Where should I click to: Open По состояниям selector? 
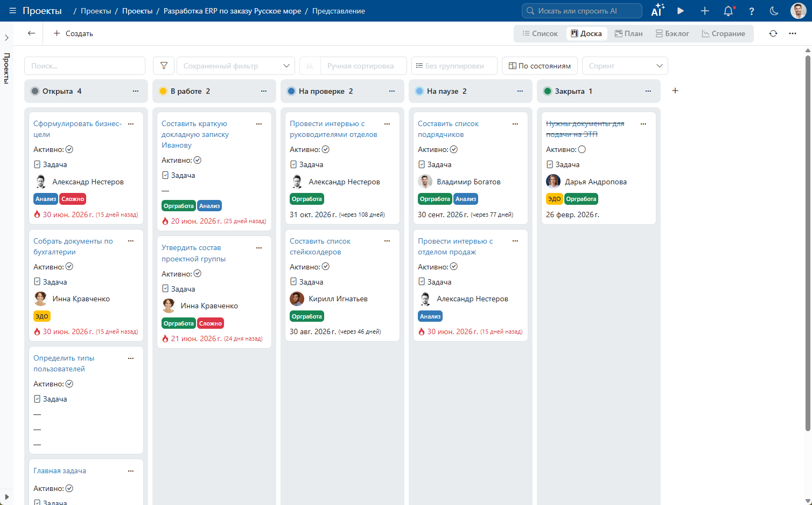click(540, 66)
